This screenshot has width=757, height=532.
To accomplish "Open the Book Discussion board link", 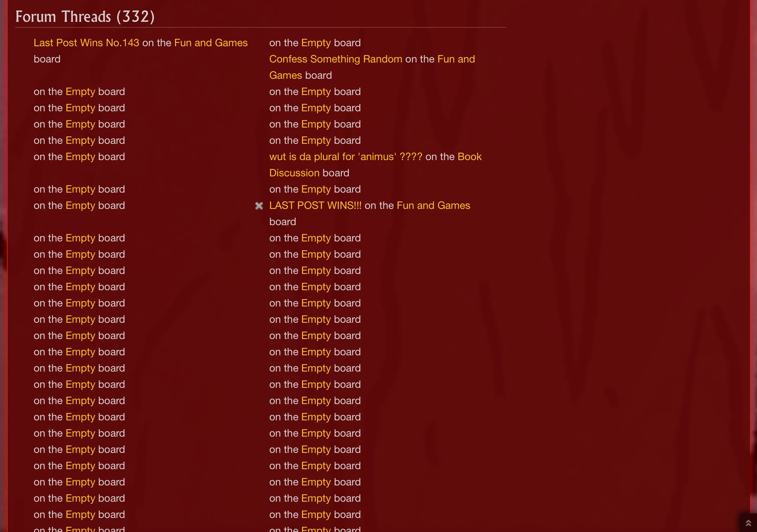I will pos(376,165).
